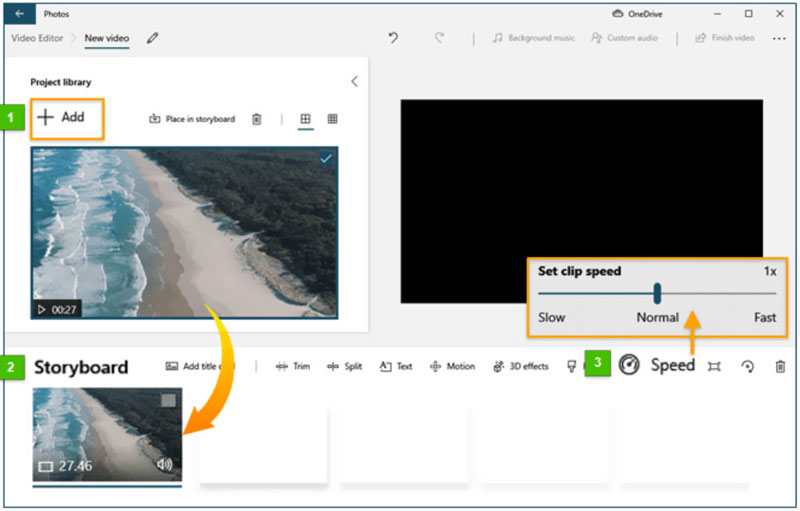Image resolution: width=800 pixels, height=511 pixels.
Task: Switch library to small thumbnail view
Action: tap(332, 119)
